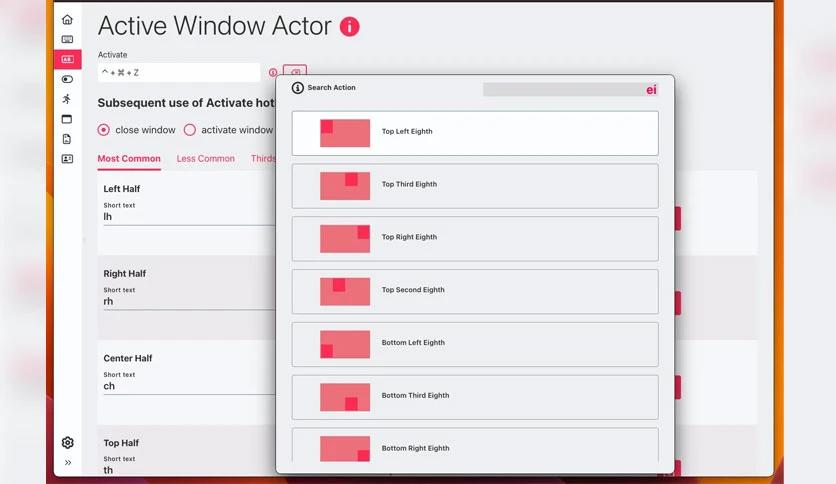836x484 pixels.
Task: Choose the Bottom Left Eighth action
Action: click(x=475, y=344)
